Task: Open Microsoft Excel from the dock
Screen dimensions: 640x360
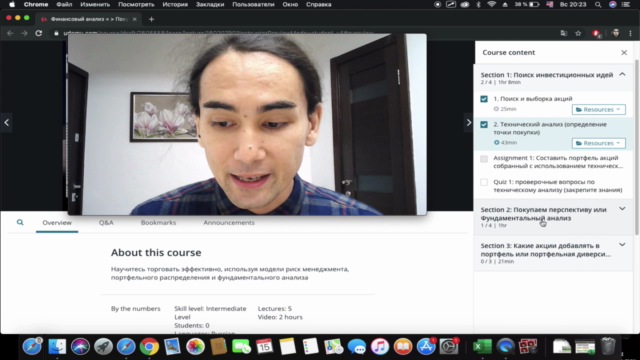Action: click(482, 347)
